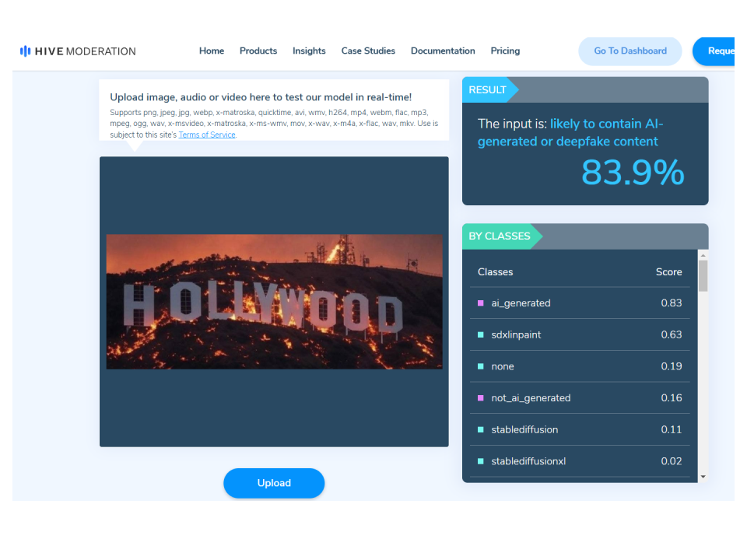Screen dimensions: 747x560
Task: Click the 'likely to contain AI-generated' result text
Action: coord(570,132)
